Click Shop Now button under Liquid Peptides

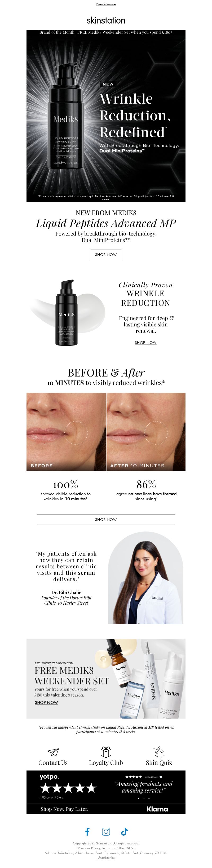(x=106, y=255)
